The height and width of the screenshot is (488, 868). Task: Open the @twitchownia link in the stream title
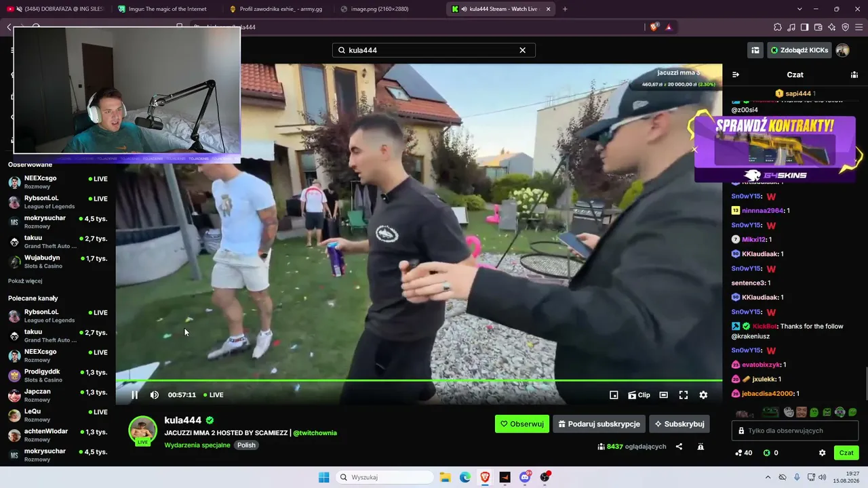(315, 433)
